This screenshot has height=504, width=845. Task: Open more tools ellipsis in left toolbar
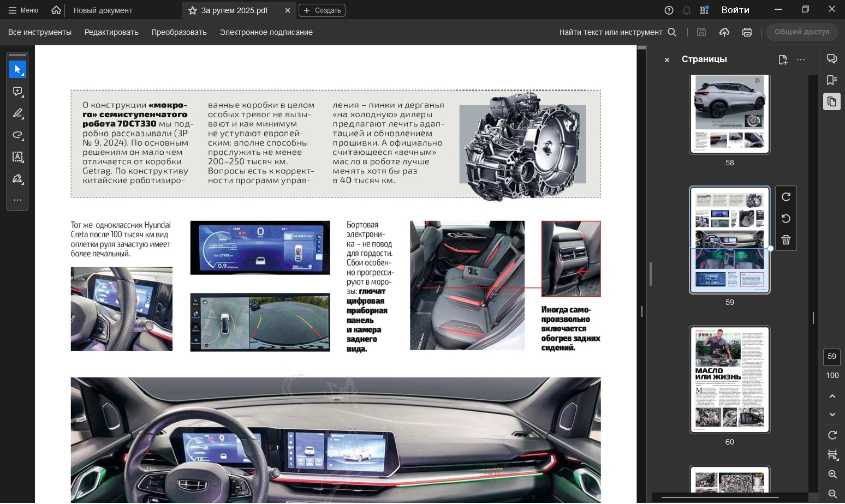(x=17, y=200)
